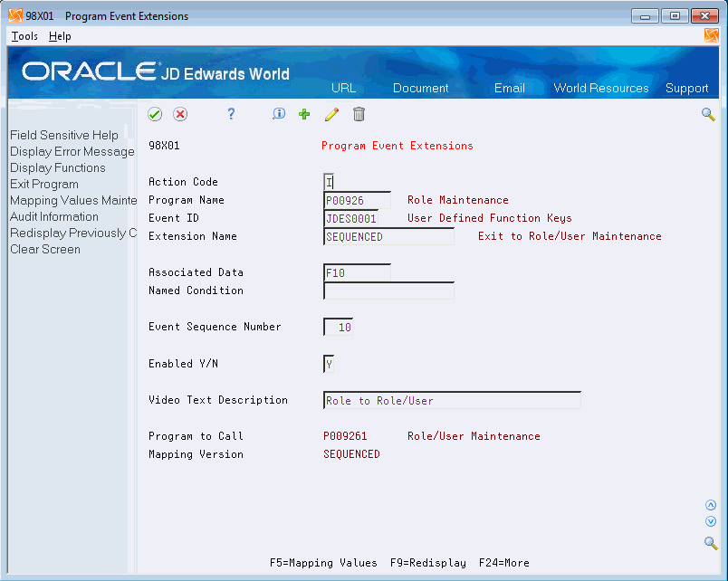The image size is (728, 581).
Task: Maximize the Program Event Extensions window
Action: pos(675,16)
